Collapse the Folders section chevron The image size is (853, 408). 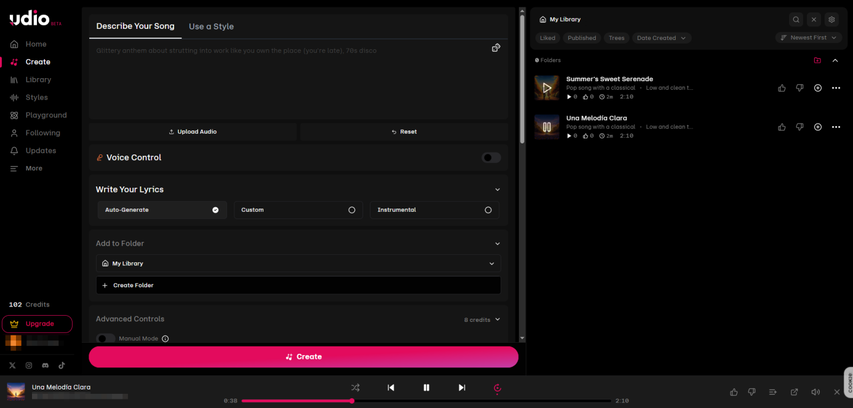point(835,60)
